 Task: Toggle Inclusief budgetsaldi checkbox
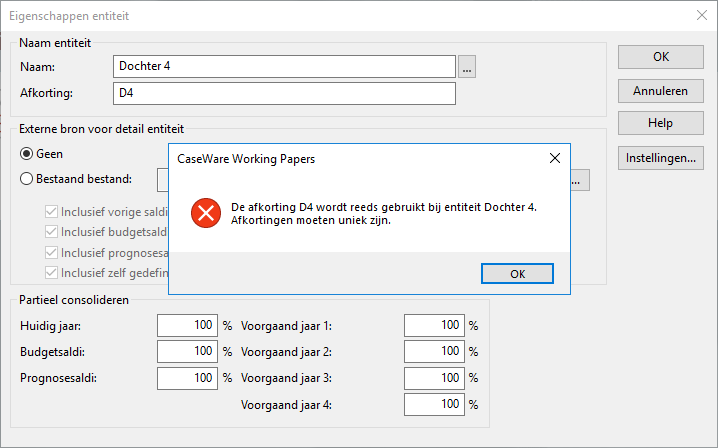[x=51, y=232]
